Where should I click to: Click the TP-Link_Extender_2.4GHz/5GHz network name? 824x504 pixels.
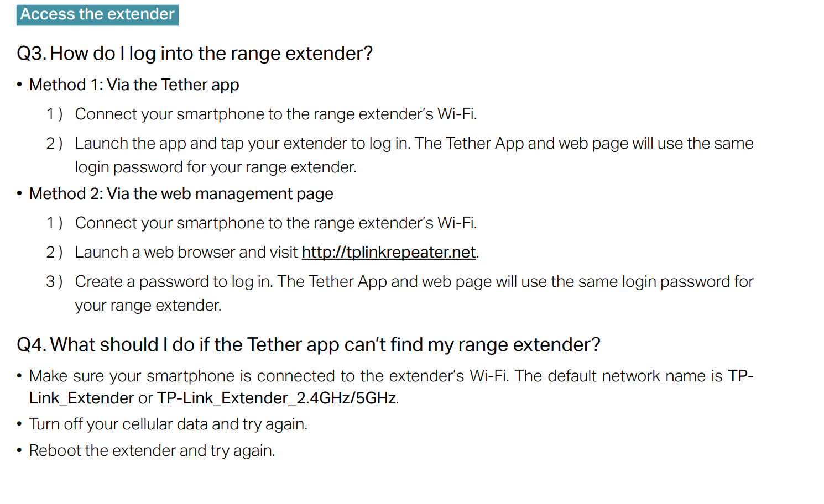[277, 398]
